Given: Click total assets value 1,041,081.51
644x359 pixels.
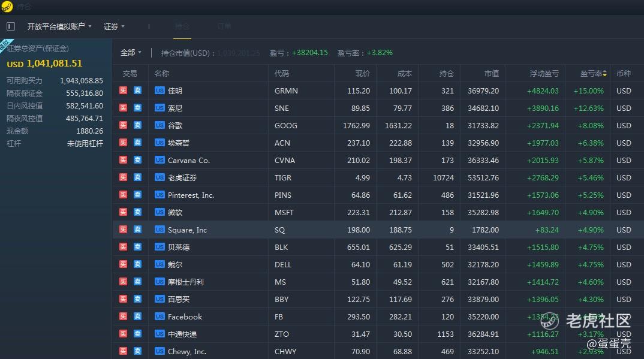Looking at the screenshot, I should coord(54,64).
